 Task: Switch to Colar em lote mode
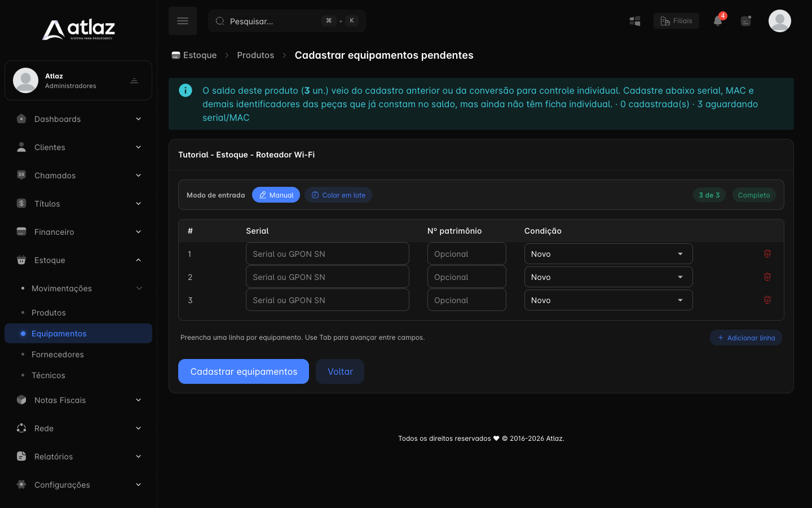338,195
